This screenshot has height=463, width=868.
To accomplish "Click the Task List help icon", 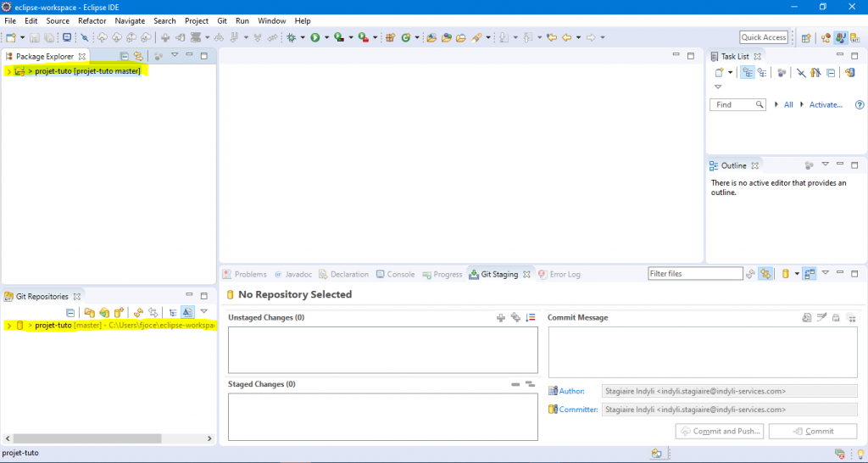I will (860, 104).
